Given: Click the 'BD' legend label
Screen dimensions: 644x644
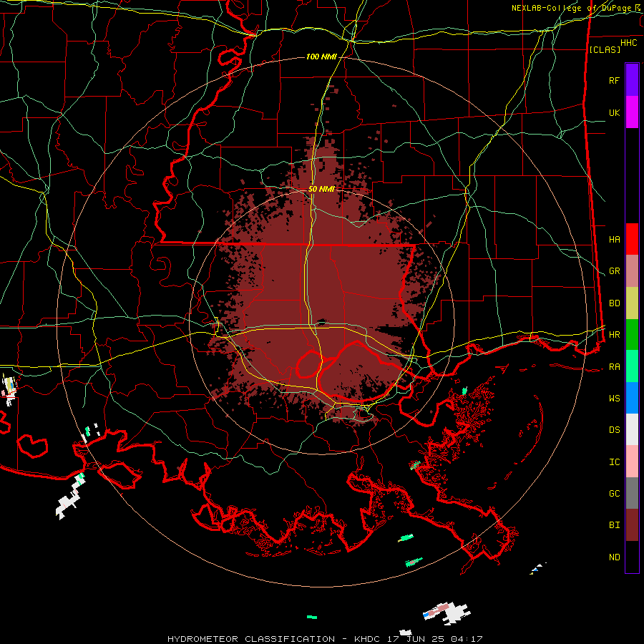Looking at the screenshot, I should point(614,303).
